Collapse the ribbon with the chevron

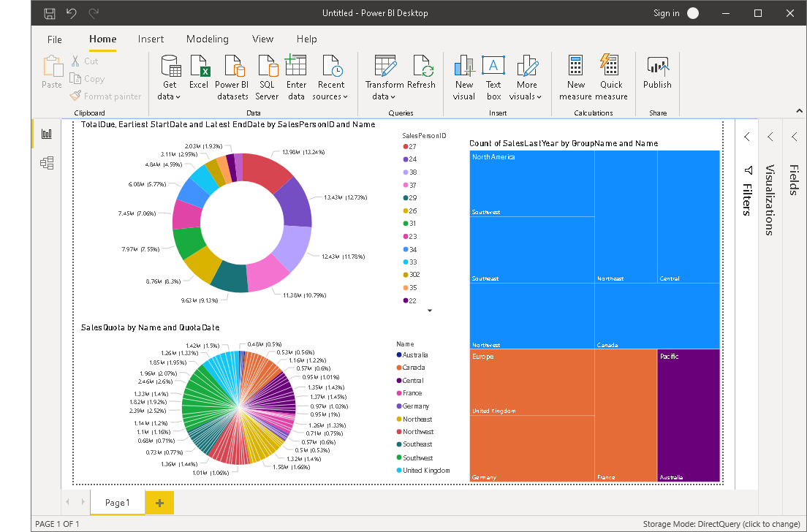coord(798,110)
